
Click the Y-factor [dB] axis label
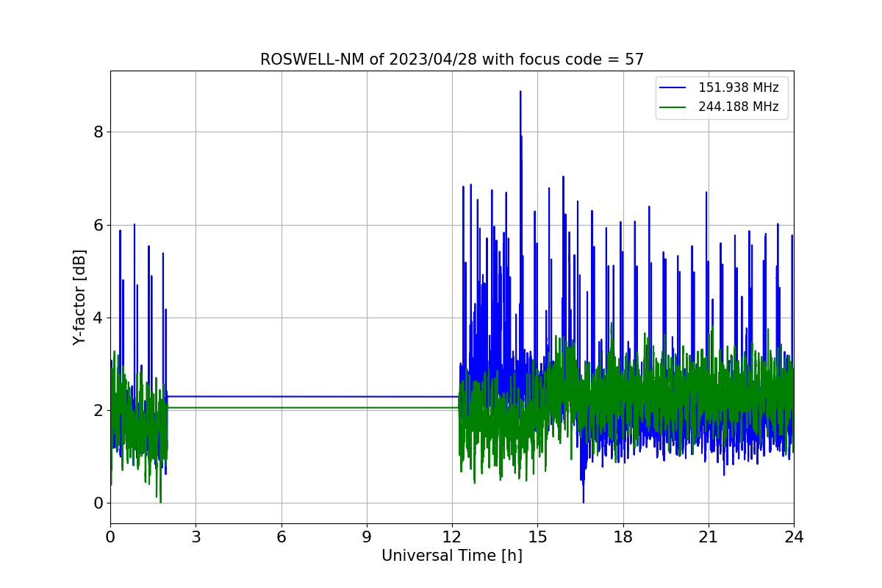[79, 297]
